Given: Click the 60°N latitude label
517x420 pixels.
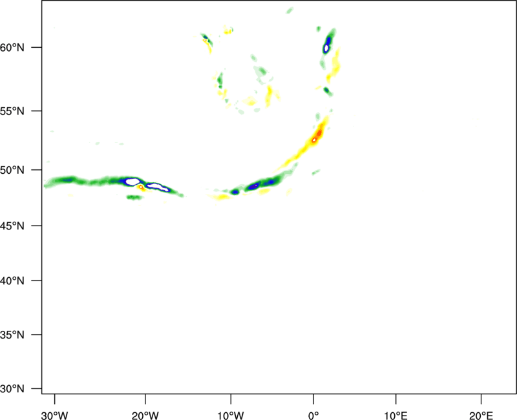Looking at the screenshot, I should [12, 48].
